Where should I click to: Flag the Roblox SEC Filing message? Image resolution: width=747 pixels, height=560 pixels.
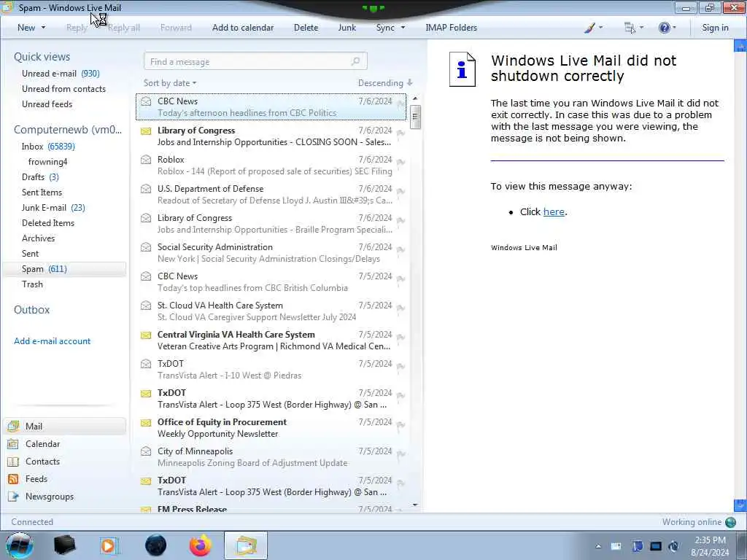(x=400, y=163)
